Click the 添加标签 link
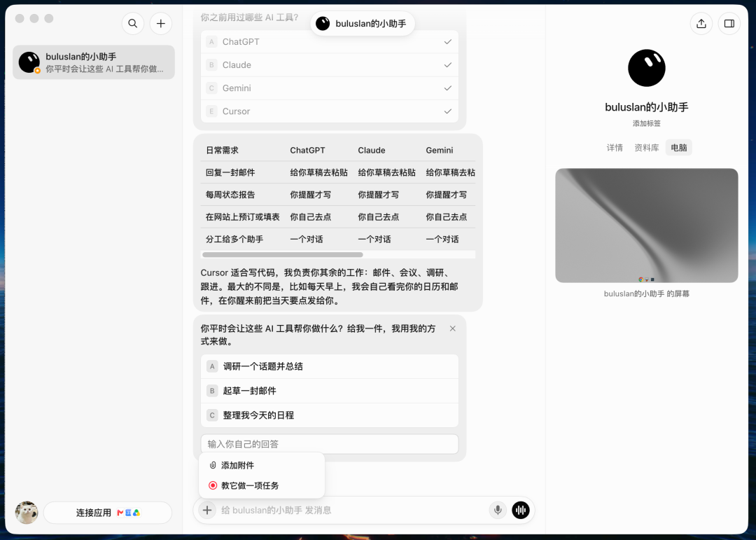The width and height of the screenshot is (756, 540). coord(647,123)
